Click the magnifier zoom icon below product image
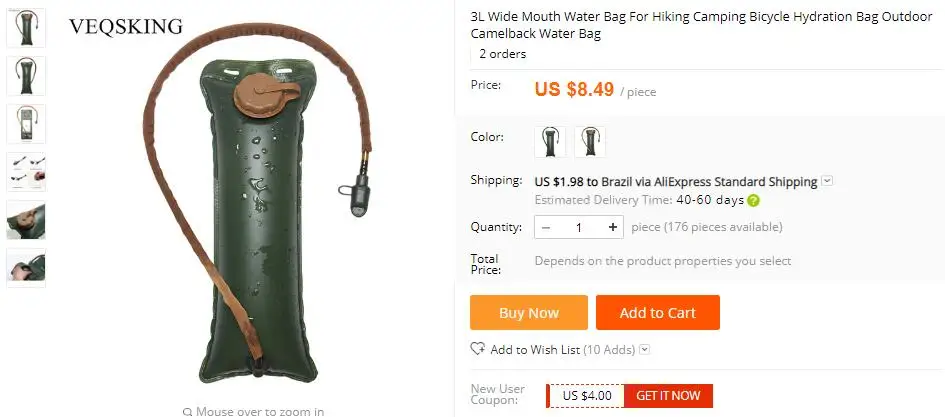The width and height of the screenshot is (945, 417). coord(187,412)
